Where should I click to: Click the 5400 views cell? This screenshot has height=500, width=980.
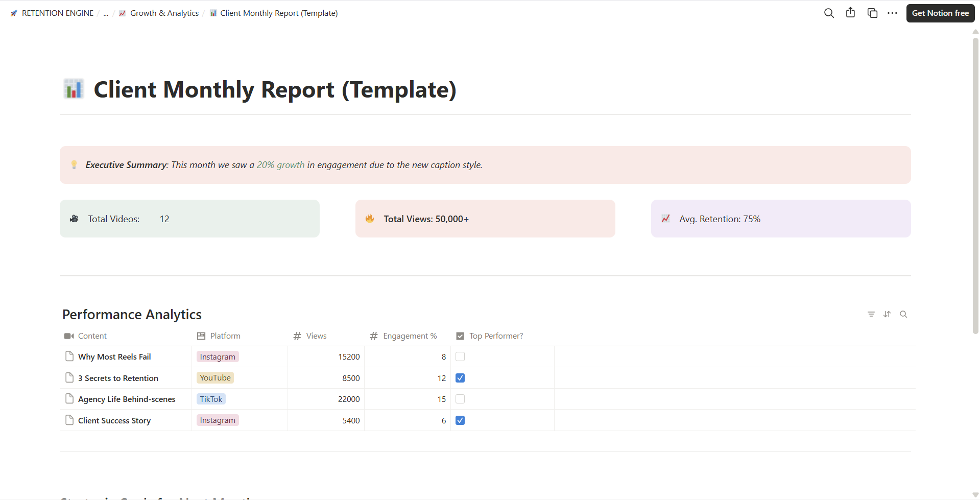(x=326, y=420)
